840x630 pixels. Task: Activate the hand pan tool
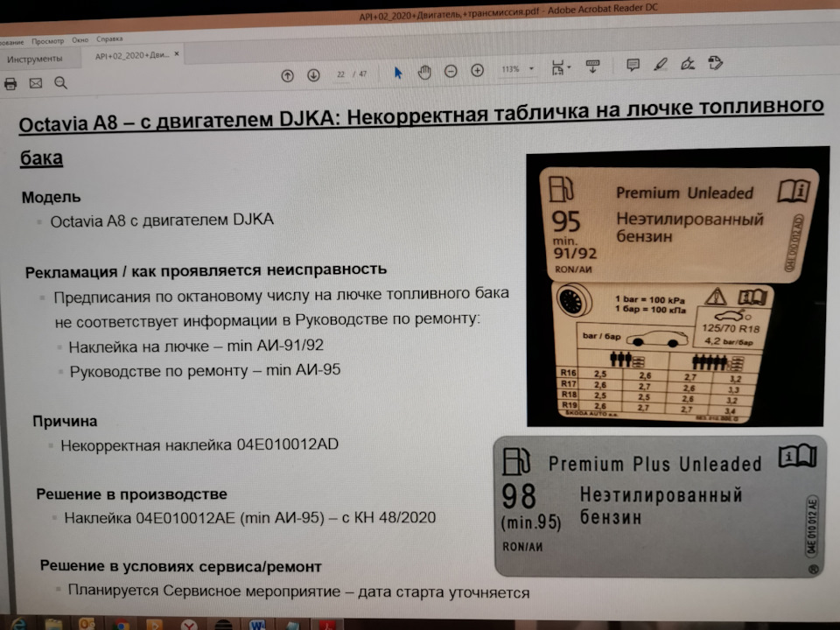coord(424,72)
